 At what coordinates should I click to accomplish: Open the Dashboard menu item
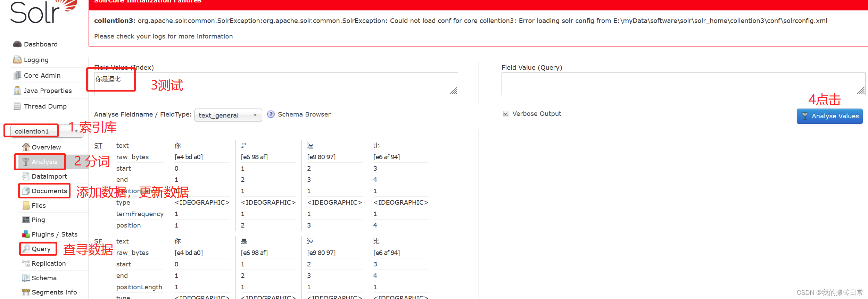click(41, 44)
